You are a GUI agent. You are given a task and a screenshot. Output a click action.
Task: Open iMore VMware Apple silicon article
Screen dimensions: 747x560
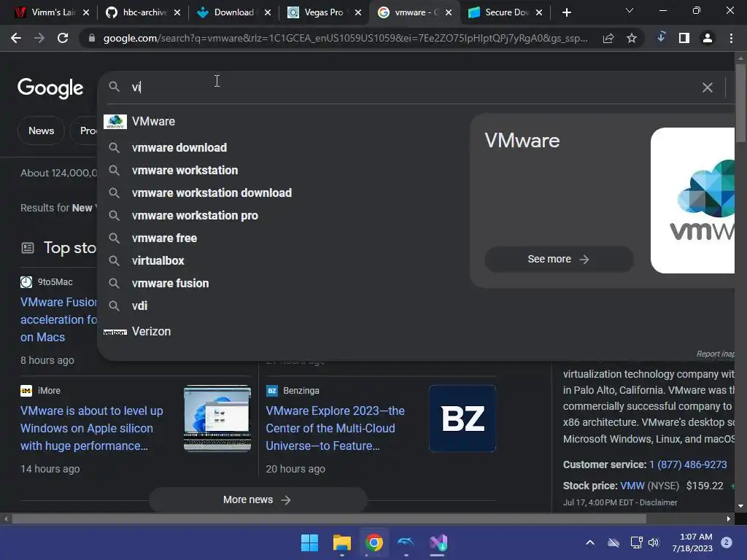(x=91, y=428)
